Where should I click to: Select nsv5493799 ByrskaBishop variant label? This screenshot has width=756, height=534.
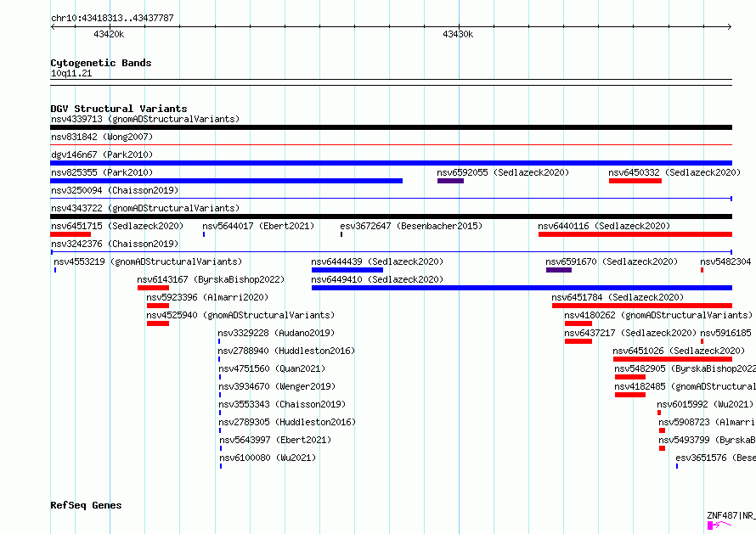[707, 440]
